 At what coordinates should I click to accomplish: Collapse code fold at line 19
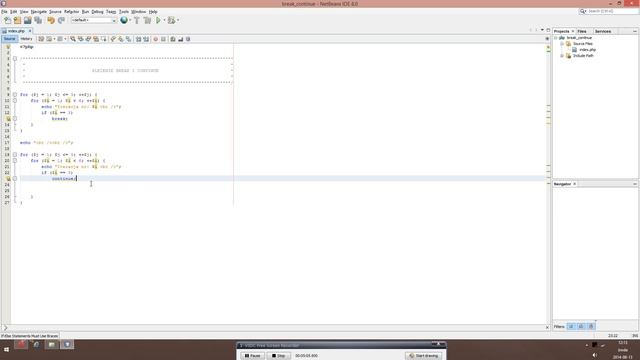[15, 155]
